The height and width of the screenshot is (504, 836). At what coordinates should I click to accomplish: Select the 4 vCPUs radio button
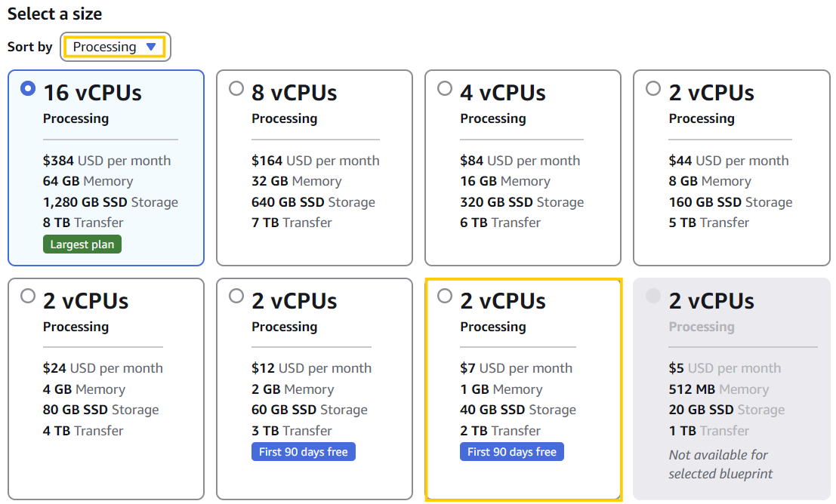(x=445, y=88)
